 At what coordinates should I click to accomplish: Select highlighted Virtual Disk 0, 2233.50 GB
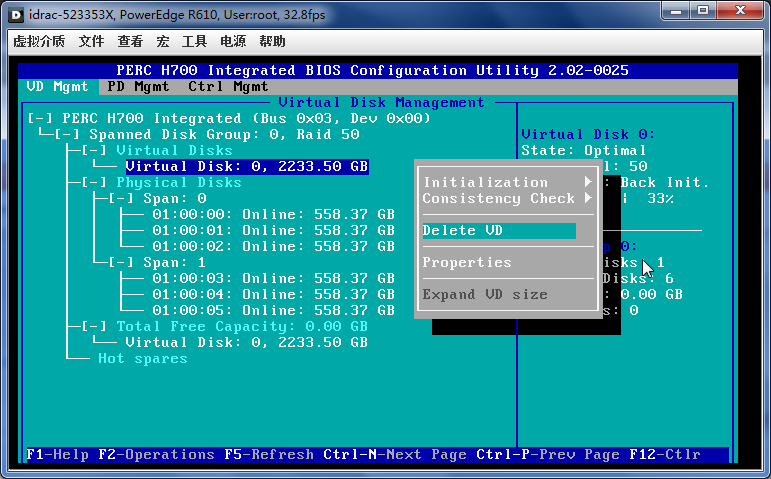point(247,167)
